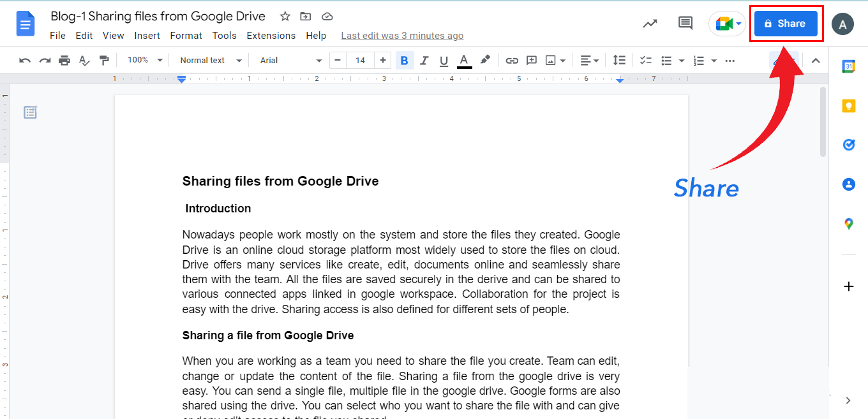Image resolution: width=868 pixels, height=419 pixels.
Task: Open the Extensions menu
Action: tap(271, 36)
